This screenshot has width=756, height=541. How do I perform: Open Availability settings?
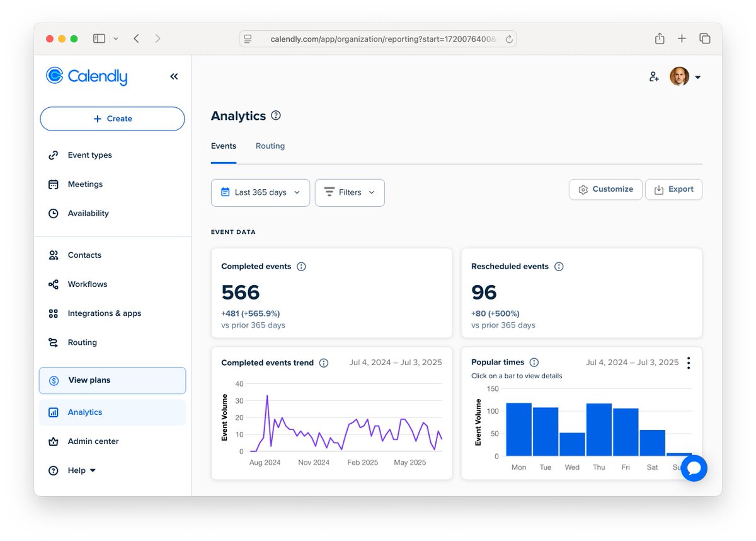tap(88, 213)
